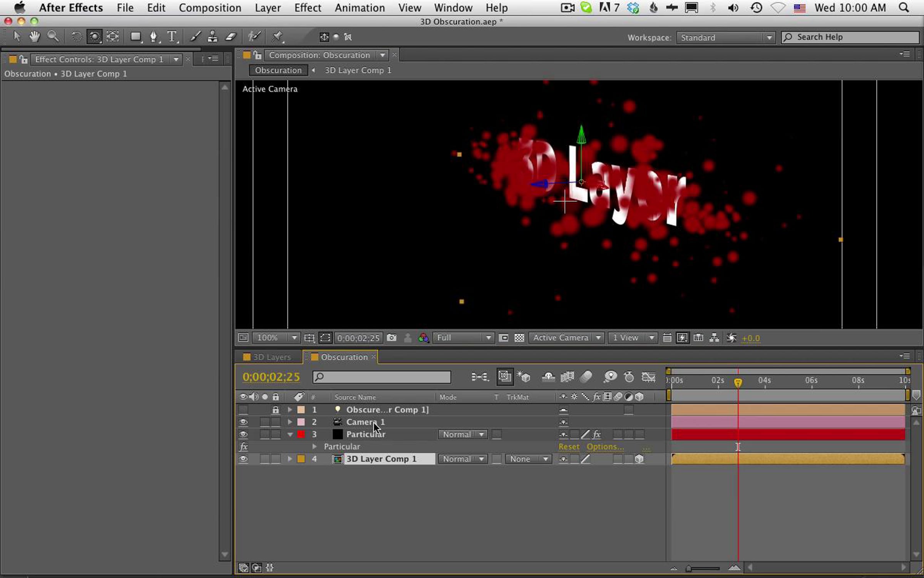The width and height of the screenshot is (924, 578).
Task: Toggle Frame Blending enable icon
Action: 567,376
